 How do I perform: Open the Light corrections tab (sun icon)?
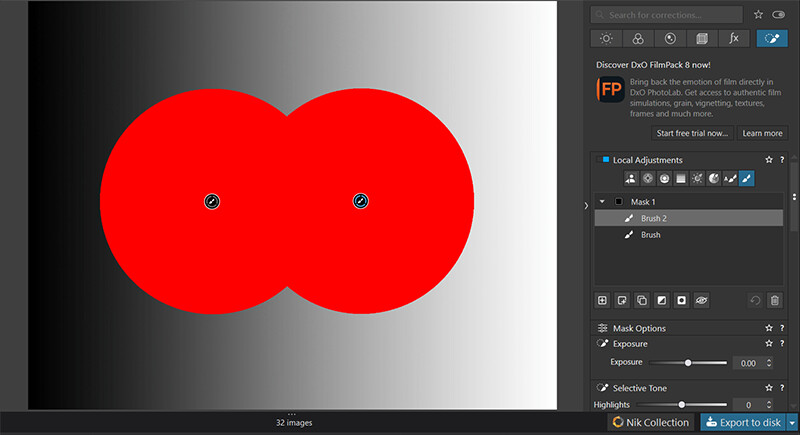click(606, 39)
